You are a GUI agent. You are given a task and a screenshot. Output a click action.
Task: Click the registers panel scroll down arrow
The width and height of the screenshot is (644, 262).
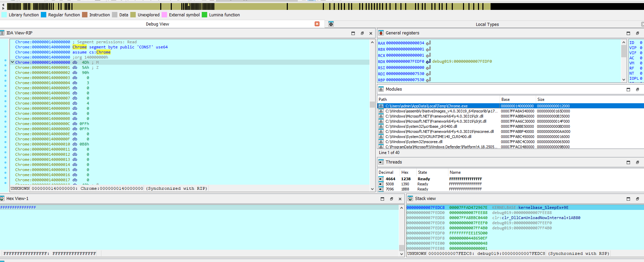click(x=624, y=80)
